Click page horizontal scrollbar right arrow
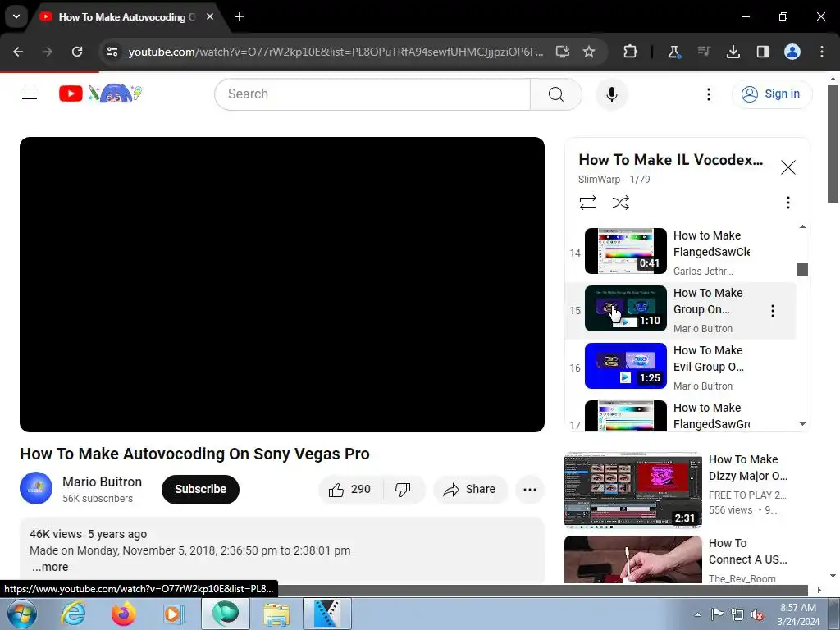The width and height of the screenshot is (840, 630). coord(819,590)
